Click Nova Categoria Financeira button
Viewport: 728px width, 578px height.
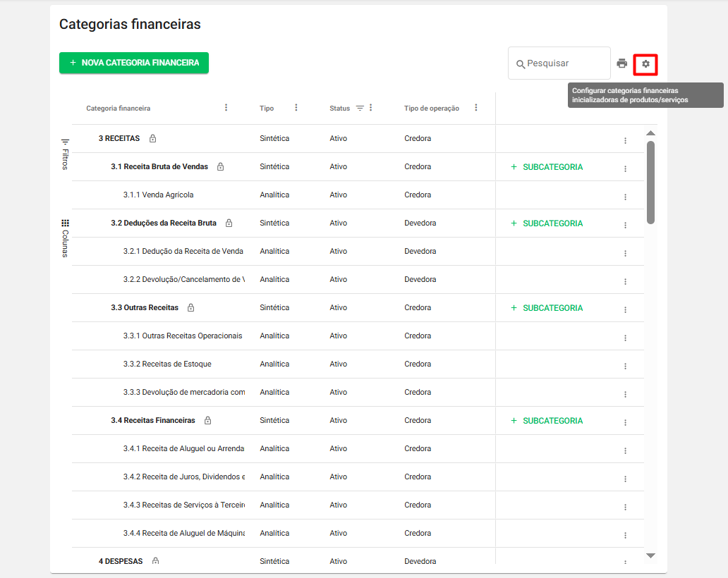134,63
